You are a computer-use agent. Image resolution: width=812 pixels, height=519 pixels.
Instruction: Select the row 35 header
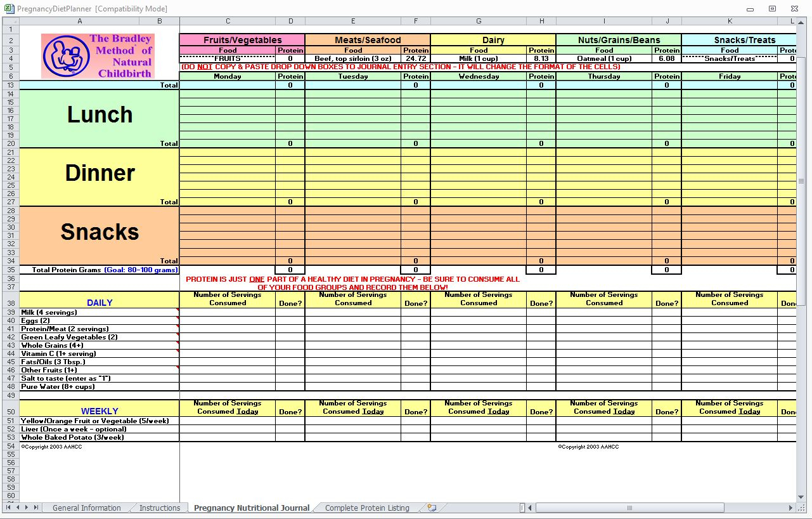[11, 270]
